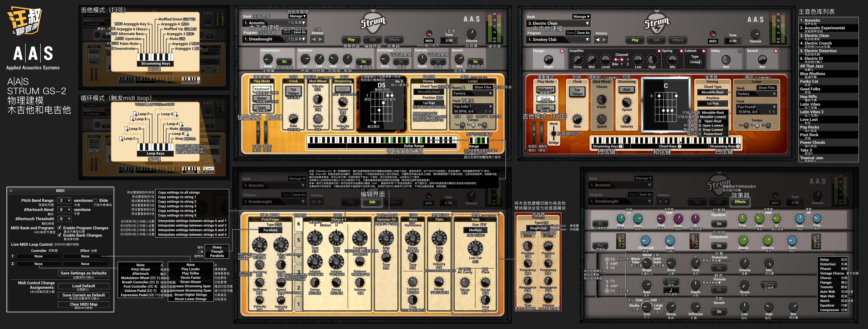Uncheck Enable Program Changes
Image resolution: width=868 pixels, height=329 pixels.
click(x=59, y=228)
